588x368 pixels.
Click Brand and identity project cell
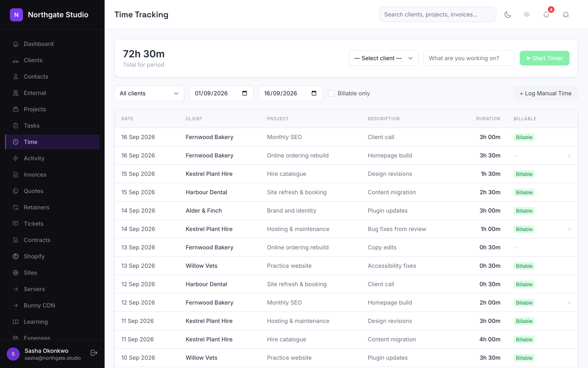291,211
